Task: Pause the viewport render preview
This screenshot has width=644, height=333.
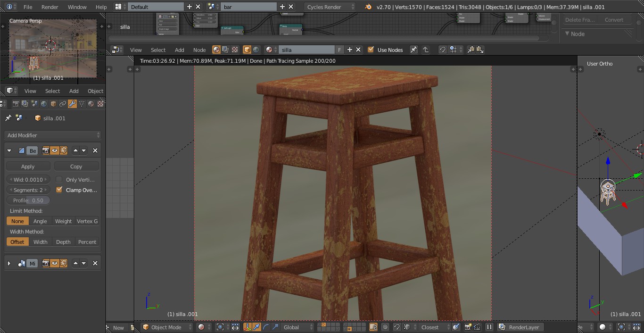Action: coord(489,327)
